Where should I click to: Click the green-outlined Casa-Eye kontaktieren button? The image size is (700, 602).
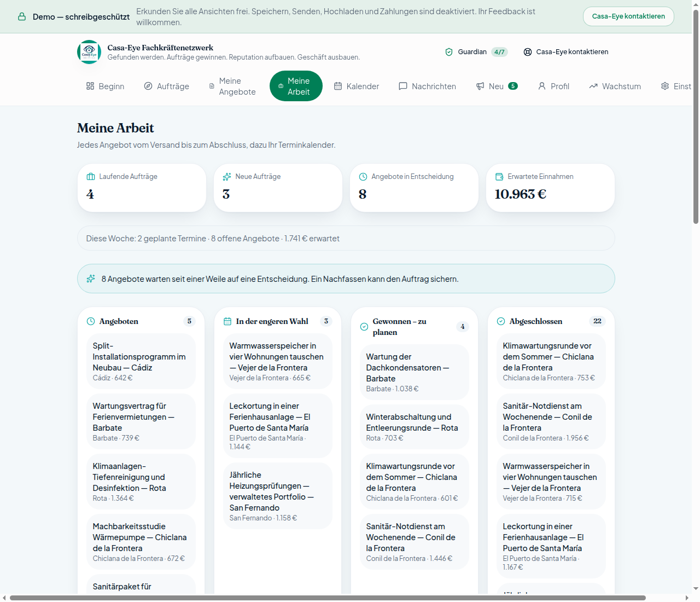pyautogui.click(x=628, y=16)
